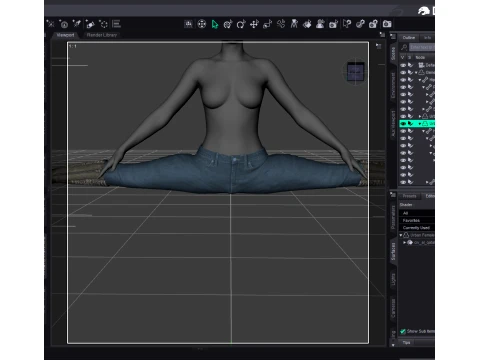Select the Spot Render camera tool
Image resolution: width=480 pixels, height=360 pixels.
[333, 24]
